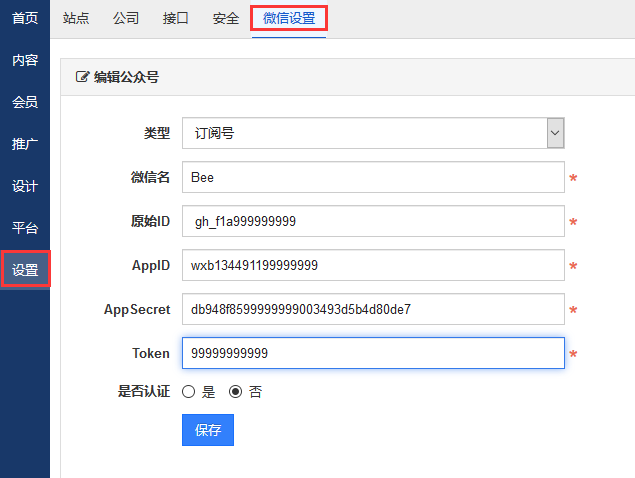Focus the 微信名 field containing Bee
635x478 pixels.
(373, 177)
